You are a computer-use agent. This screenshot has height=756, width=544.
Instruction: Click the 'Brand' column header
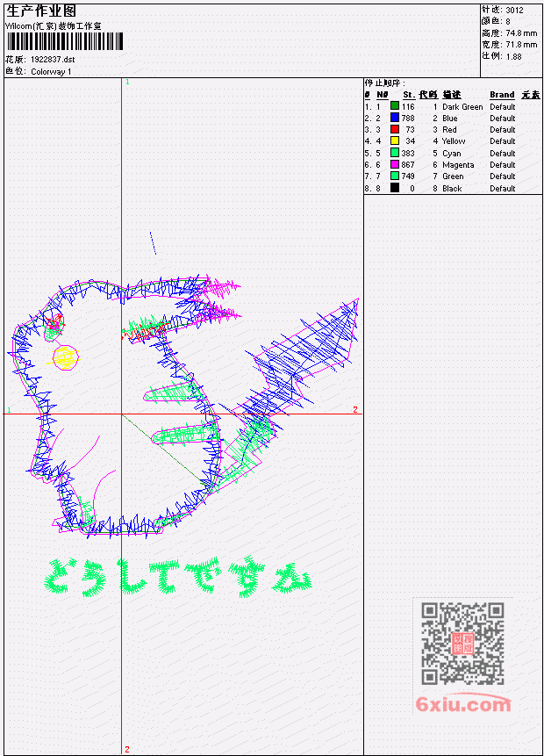point(502,95)
